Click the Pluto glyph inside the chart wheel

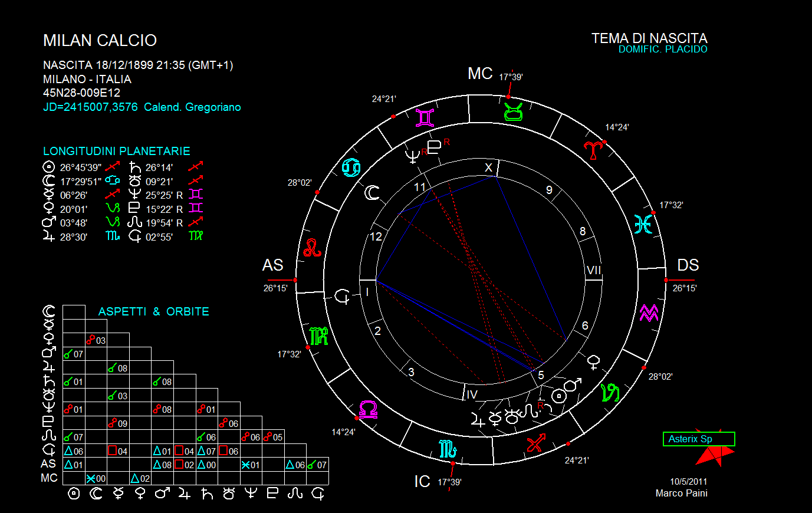point(433,147)
